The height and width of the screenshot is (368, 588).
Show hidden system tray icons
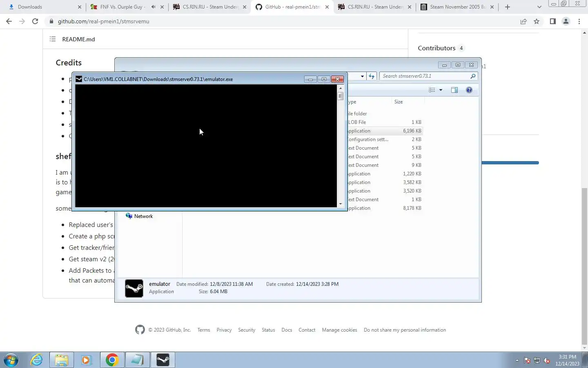coord(517,361)
